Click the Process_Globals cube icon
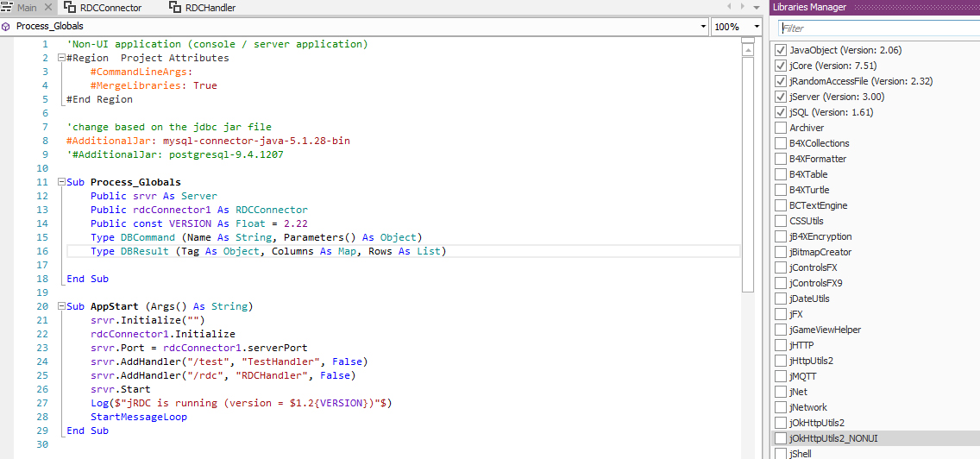The height and width of the screenshot is (459, 980). (x=6, y=26)
